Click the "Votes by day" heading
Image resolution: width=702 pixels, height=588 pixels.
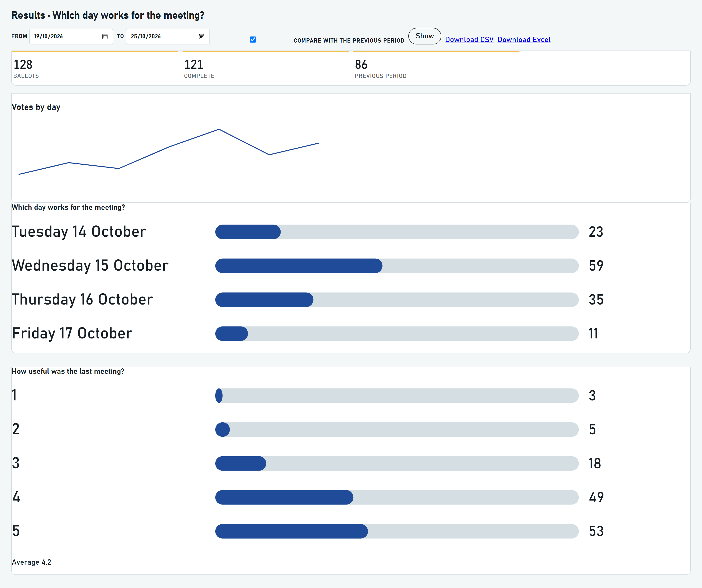click(36, 107)
